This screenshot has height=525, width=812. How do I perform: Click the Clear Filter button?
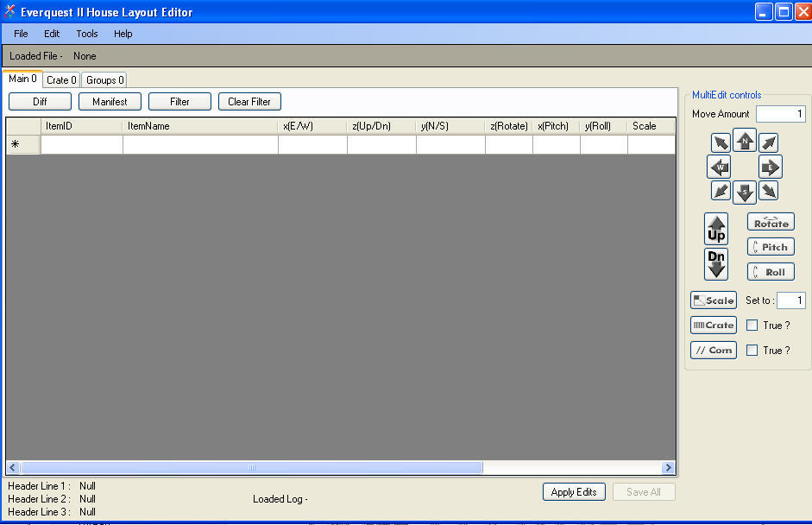(x=249, y=102)
